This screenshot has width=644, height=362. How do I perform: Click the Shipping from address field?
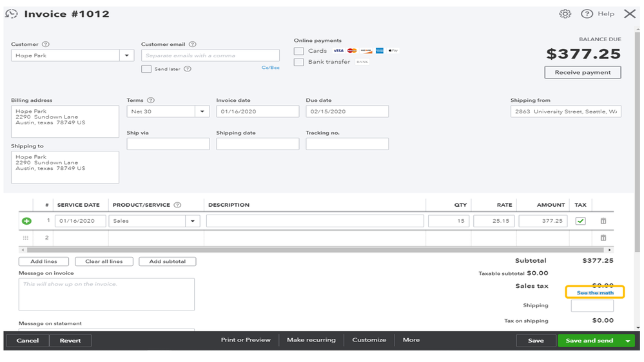click(565, 111)
